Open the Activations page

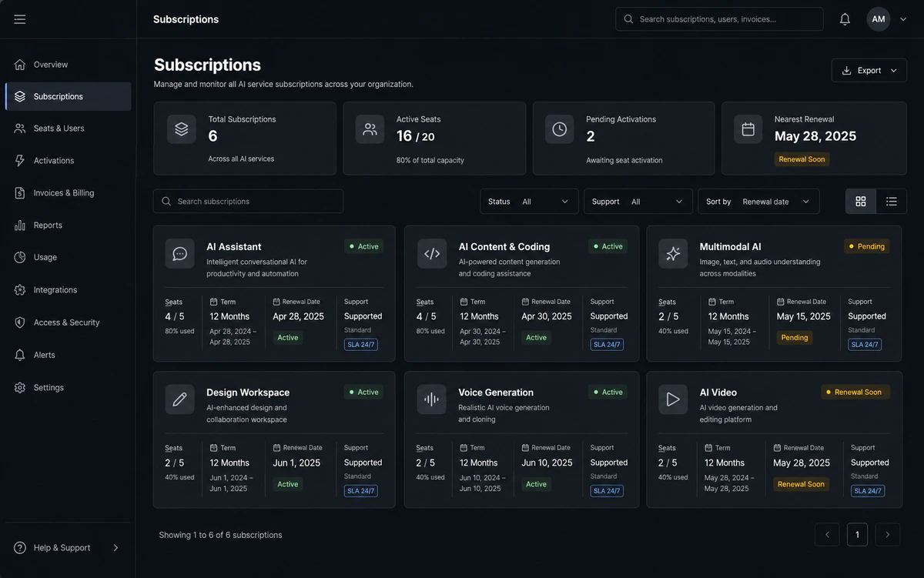(68, 161)
